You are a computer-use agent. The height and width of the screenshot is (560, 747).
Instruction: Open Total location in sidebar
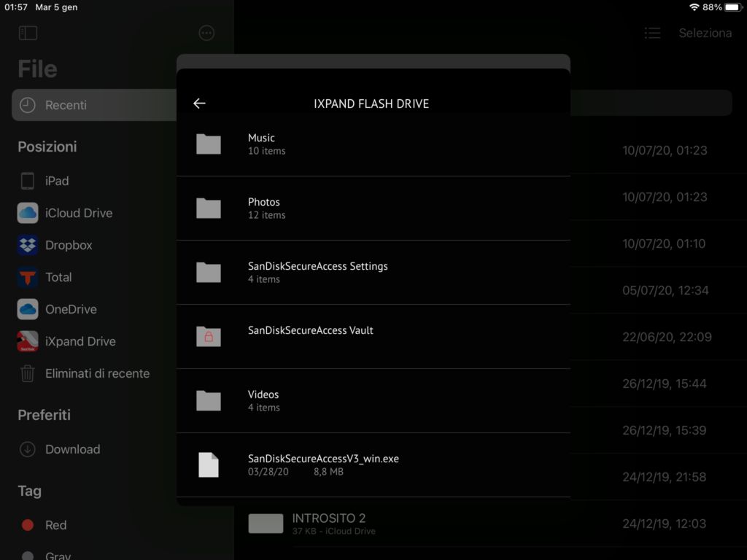click(x=44, y=277)
